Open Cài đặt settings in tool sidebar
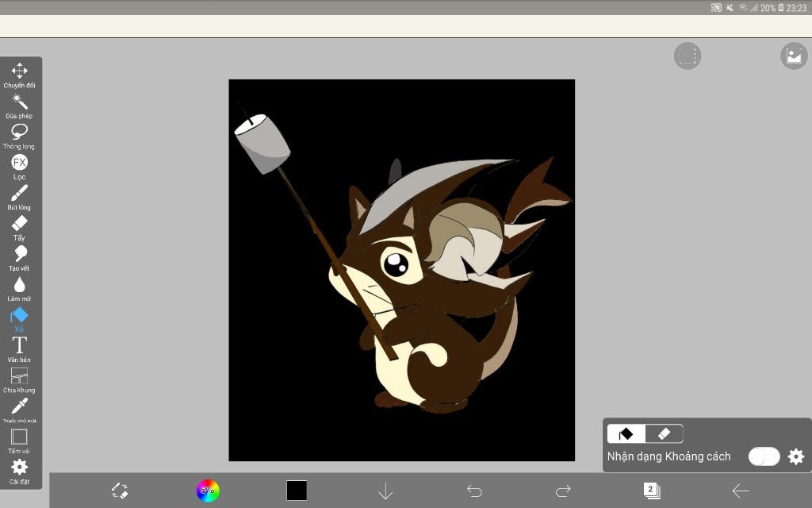 click(x=19, y=471)
